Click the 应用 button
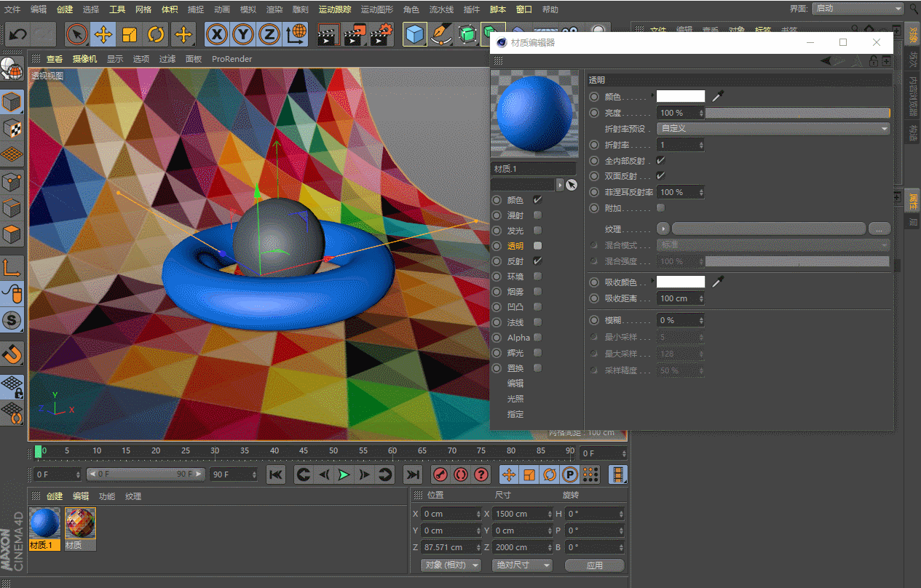 pos(594,565)
